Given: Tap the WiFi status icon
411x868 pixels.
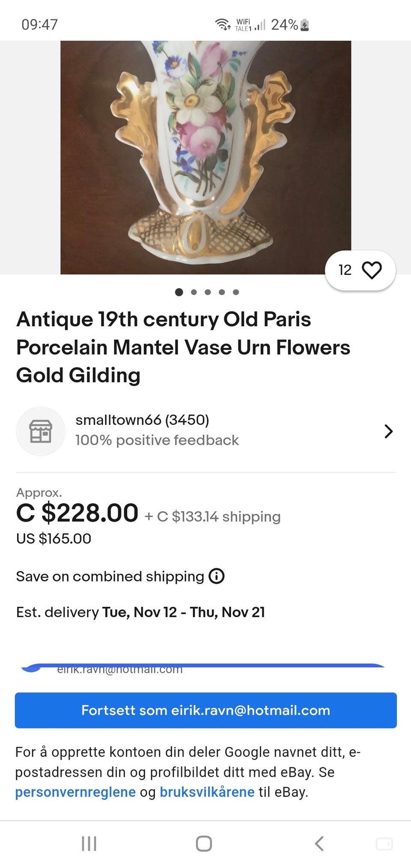Looking at the screenshot, I should point(223,24).
